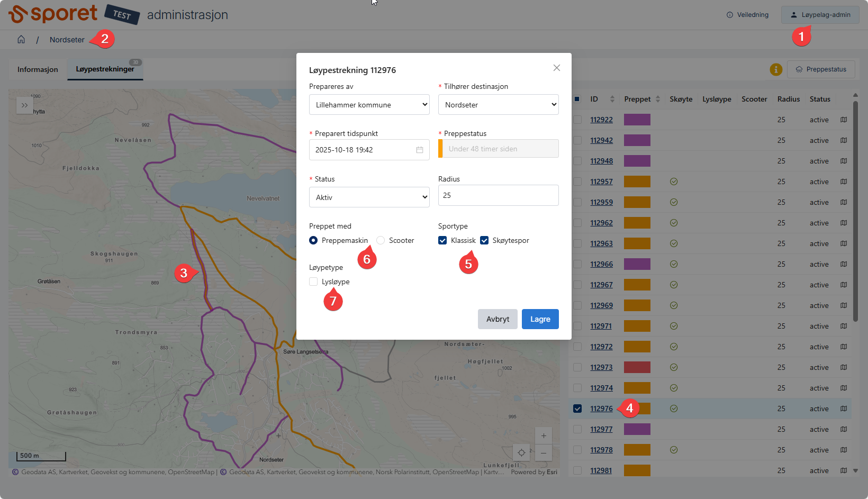Open the Løypelag-admin user menu
This screenshot has height=499, width=868.
tap(820, 15)
